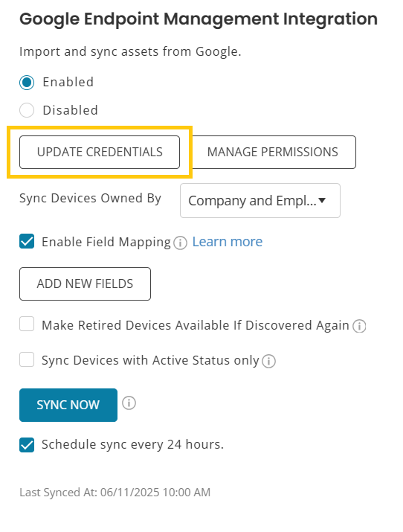403x532 pixels.
Task: Show info for Sync Devices with Active Status only
Action: (268, 361)
